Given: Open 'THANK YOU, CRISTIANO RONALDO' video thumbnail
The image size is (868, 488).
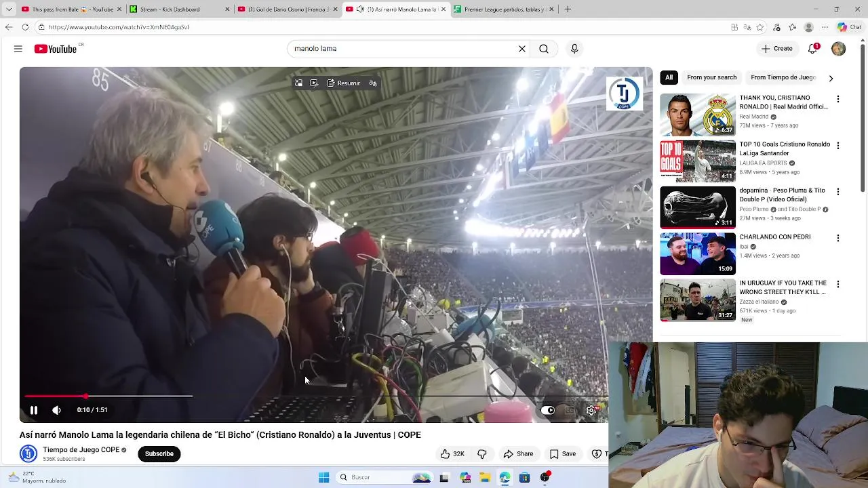Looking at the screenshot, I should (698, 115).
